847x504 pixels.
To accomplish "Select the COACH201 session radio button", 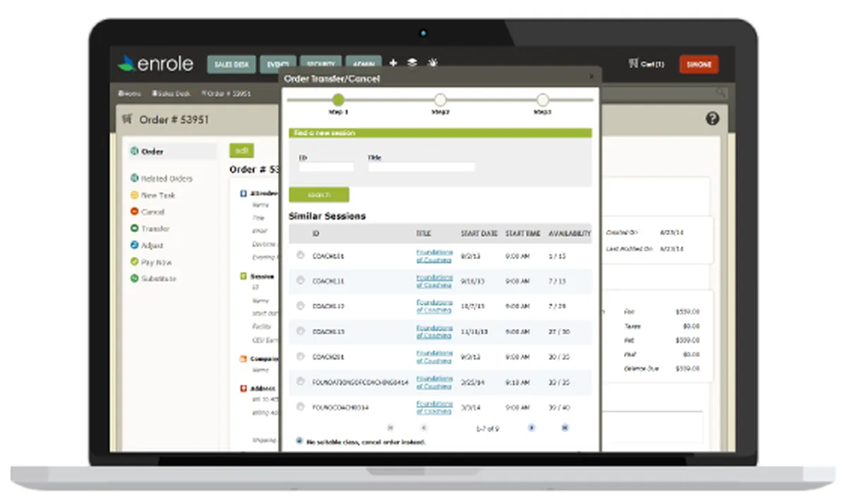I will click(300, 356).
